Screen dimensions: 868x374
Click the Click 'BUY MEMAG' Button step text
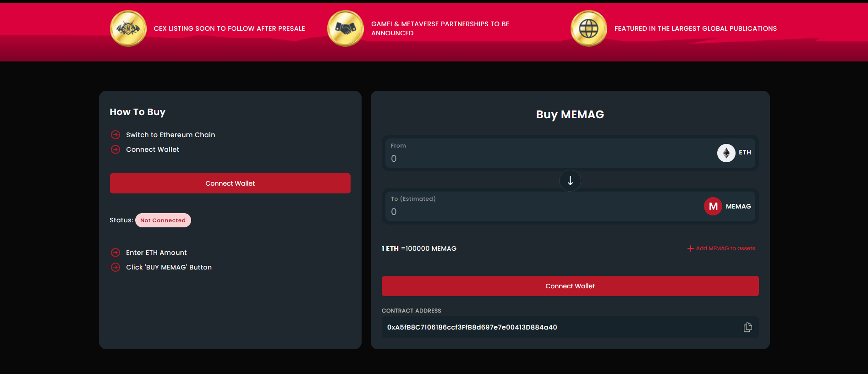point(169,267)
